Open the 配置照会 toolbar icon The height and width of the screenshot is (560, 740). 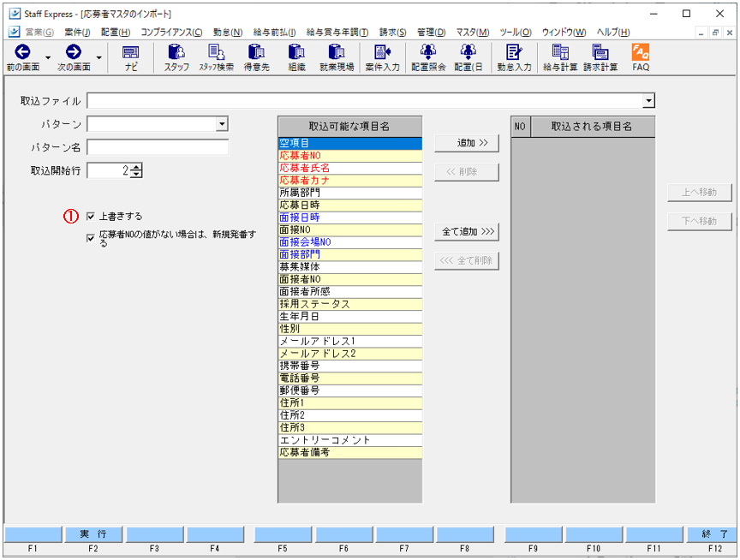[428, 57]
